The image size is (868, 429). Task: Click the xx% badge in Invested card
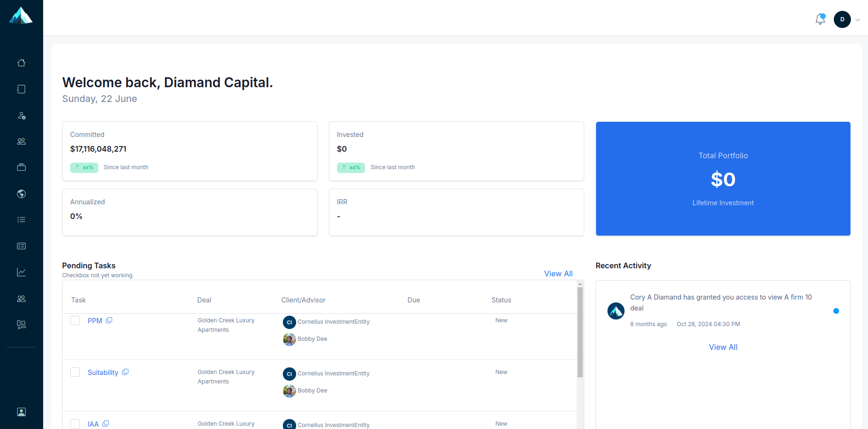[351, 167]
